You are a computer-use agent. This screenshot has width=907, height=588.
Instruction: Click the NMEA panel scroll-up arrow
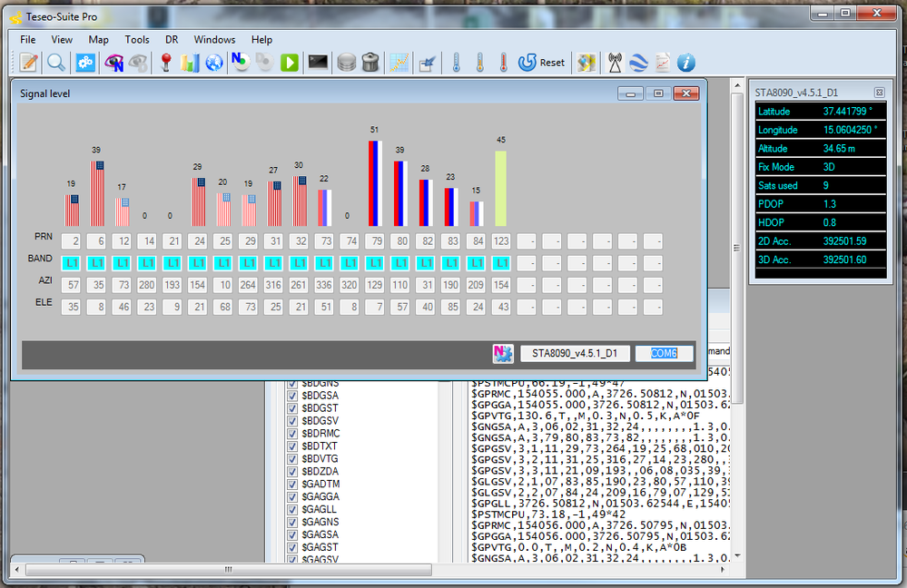tap(737, 85)
